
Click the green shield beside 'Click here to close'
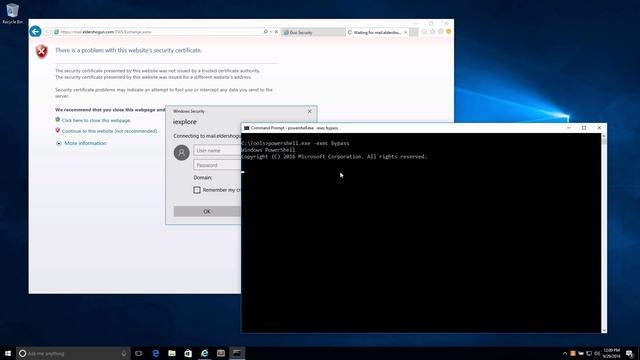[x=58, y=120]
